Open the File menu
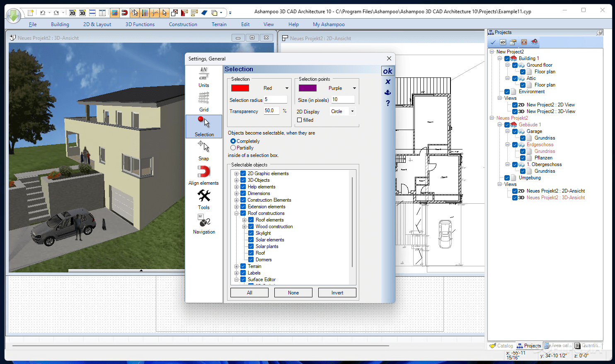The image size is (615, 364). click(x=33, y=24)
